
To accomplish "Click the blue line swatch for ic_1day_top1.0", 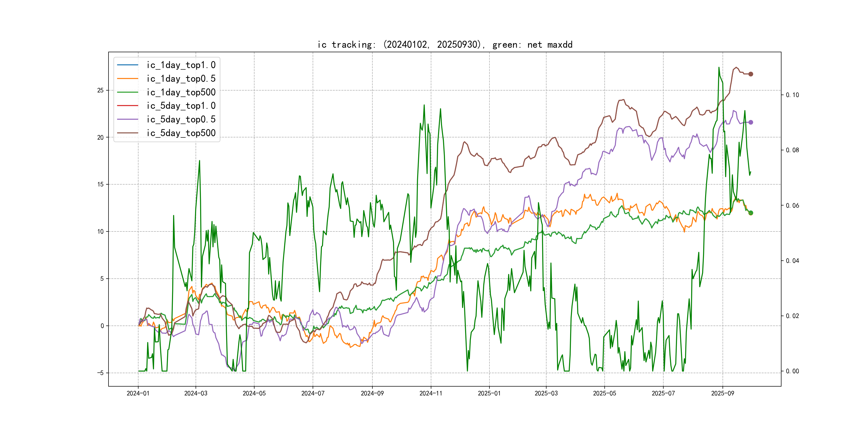I will pos(127,65).
